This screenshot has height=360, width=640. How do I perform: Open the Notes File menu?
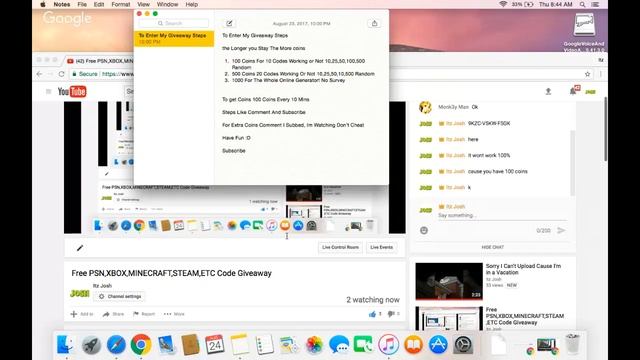click(x=82, y=4)
